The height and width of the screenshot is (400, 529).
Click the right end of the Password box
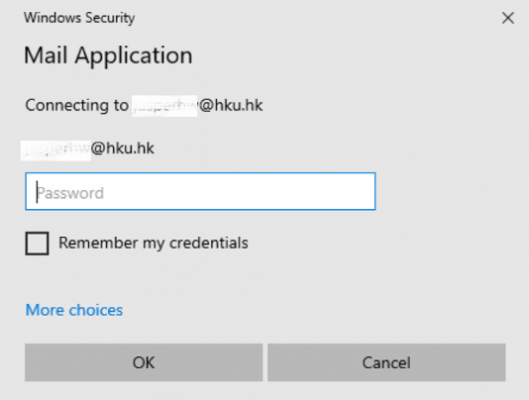click(366, 191)
